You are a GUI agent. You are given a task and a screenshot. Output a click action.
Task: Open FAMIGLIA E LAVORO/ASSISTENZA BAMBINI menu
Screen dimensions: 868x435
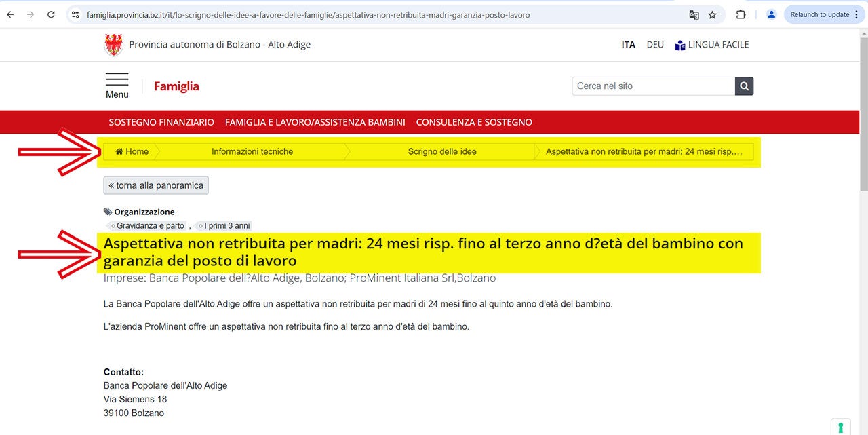pyautogui.click(x=315, y=122)
